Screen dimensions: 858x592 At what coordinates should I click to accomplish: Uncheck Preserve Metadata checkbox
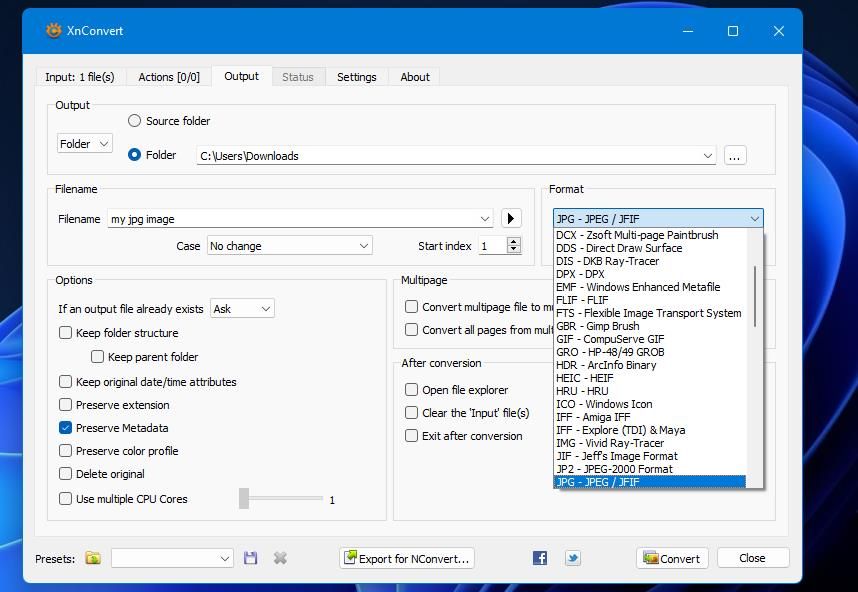[66, 428]
